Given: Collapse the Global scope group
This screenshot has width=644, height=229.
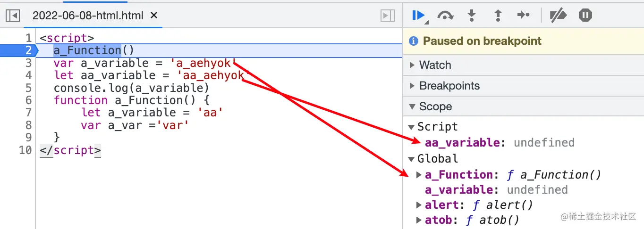Looking at the screenshot, I should point(411,159).
